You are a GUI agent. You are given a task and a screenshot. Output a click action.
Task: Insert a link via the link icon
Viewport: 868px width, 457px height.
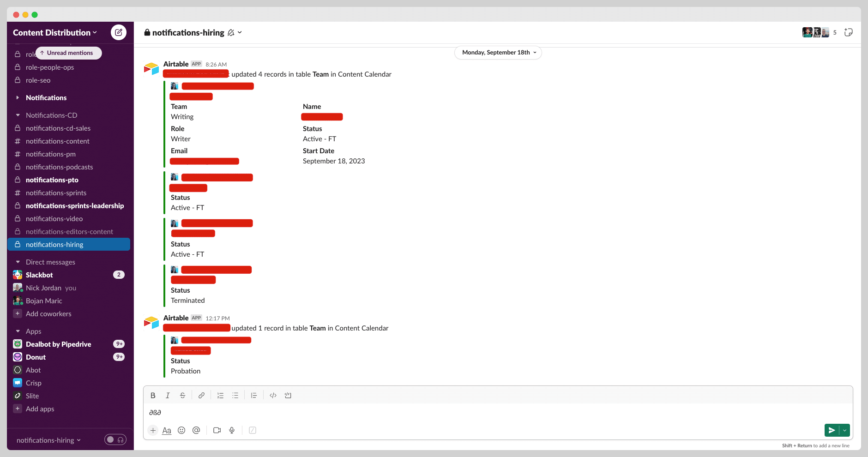(201, 396)
